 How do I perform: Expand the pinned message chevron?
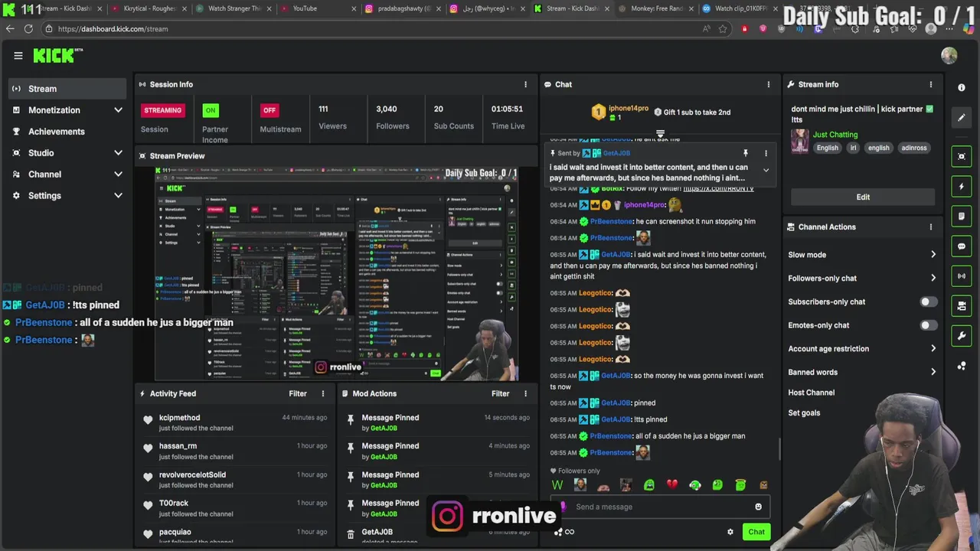(x=766, y=170)
